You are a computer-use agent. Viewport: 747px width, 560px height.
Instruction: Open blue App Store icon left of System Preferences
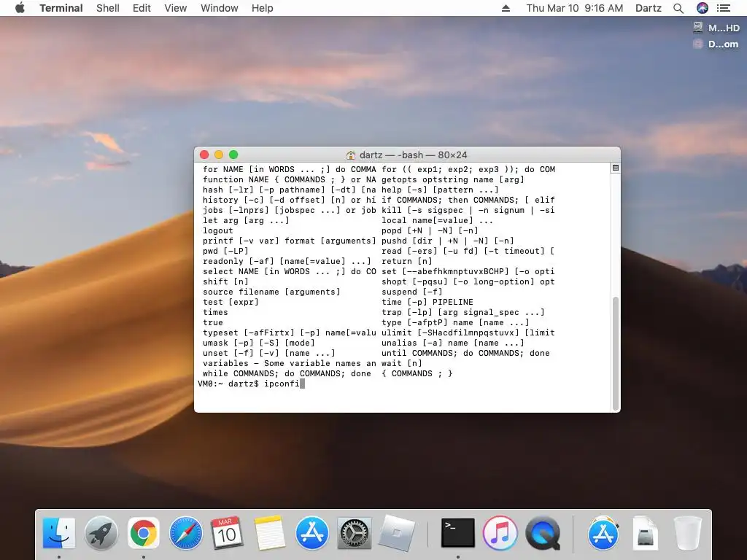tap(312, 533)
